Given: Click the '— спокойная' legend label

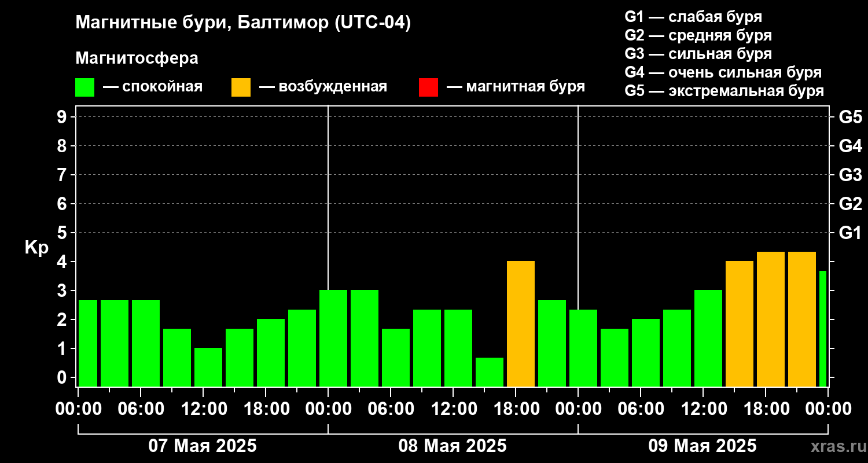Looking at the screenshot, I should 153,87.
